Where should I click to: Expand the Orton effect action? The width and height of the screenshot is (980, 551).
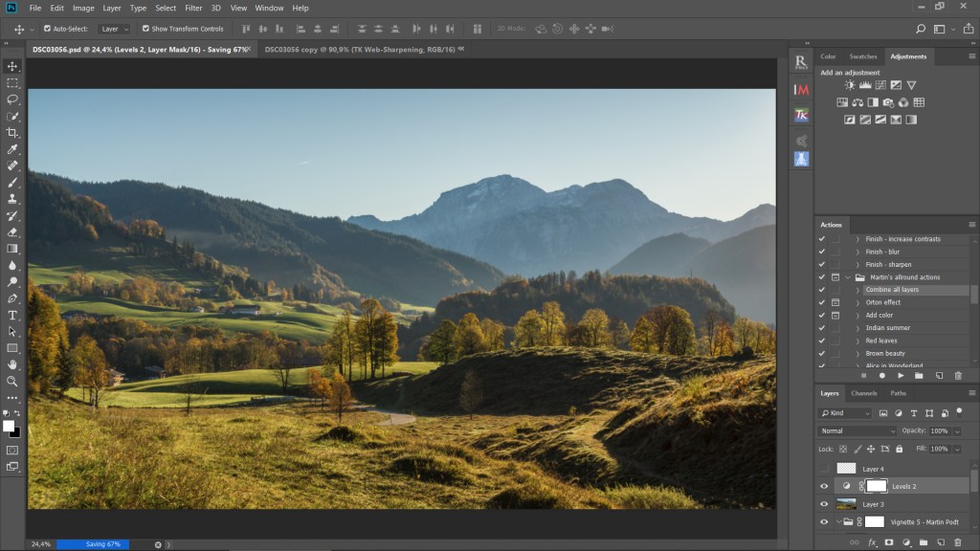[857, 302]
